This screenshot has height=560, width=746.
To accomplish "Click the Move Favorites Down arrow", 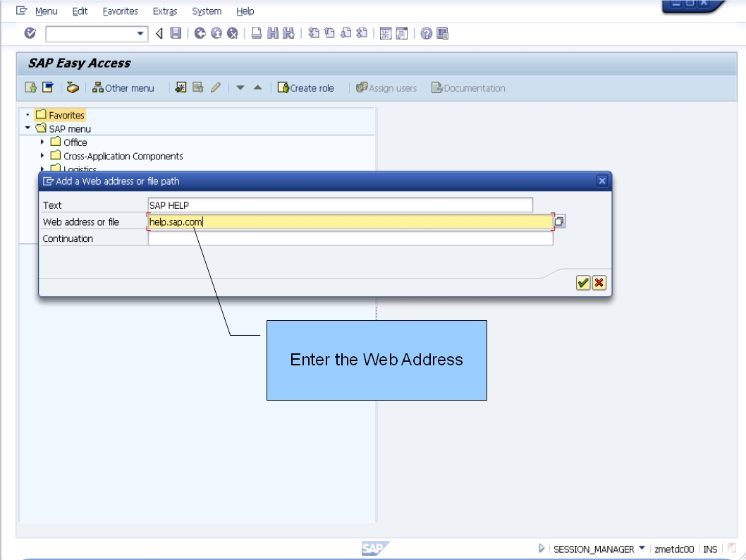I will tap(240, 87).
